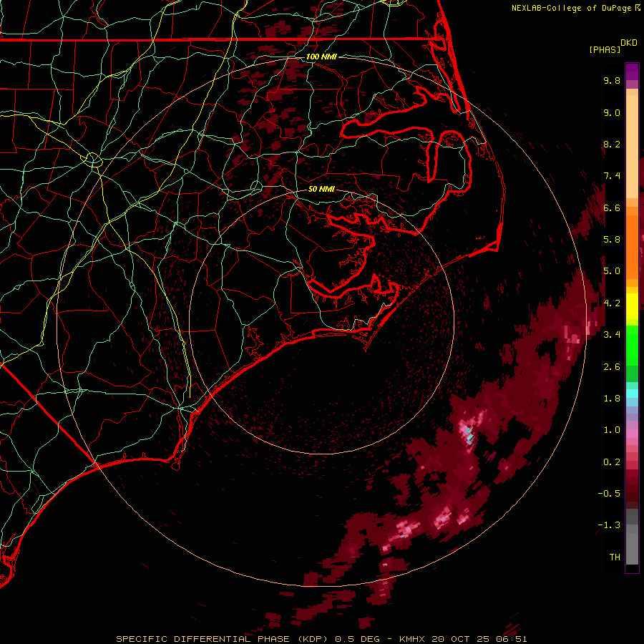Click the cyan high-KDP pixel in storm

[x=469, y=436]
